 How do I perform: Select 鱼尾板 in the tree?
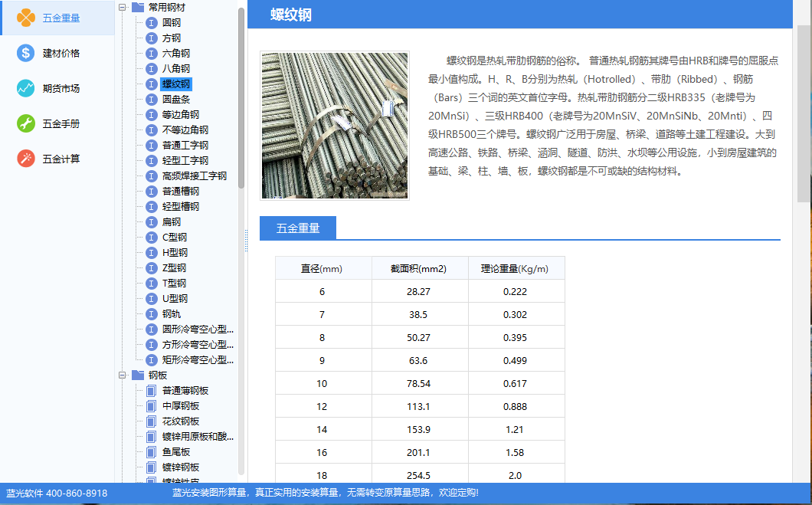[x=176, y=452]
